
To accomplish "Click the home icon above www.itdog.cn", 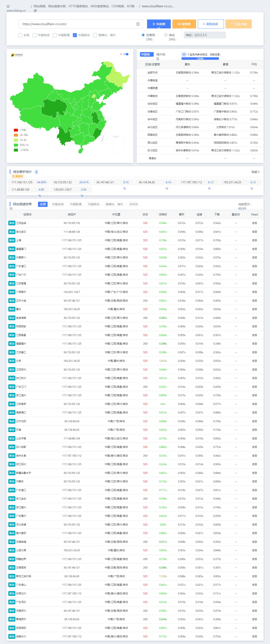I will click(x=8, y=6).
